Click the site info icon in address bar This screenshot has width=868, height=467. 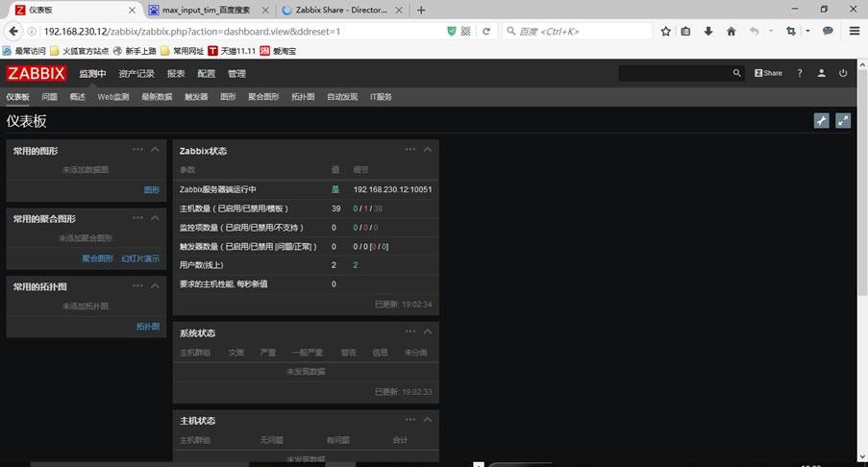point(32,32)
